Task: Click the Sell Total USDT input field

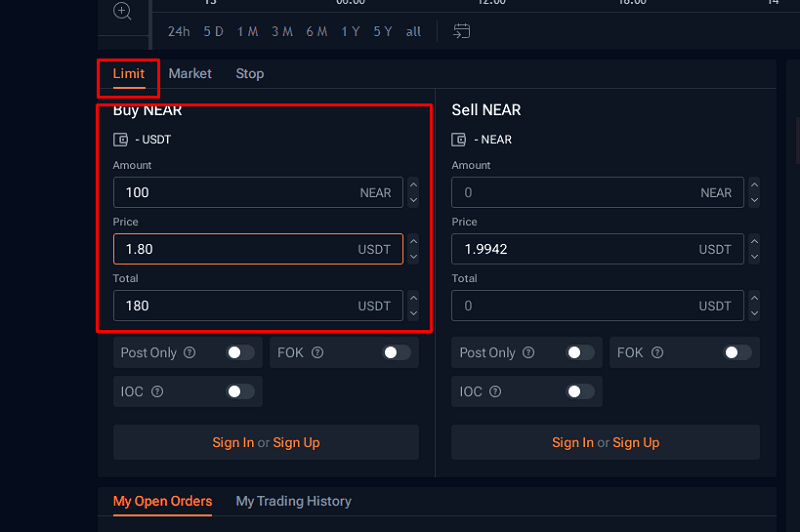Action: click(597, 306)
